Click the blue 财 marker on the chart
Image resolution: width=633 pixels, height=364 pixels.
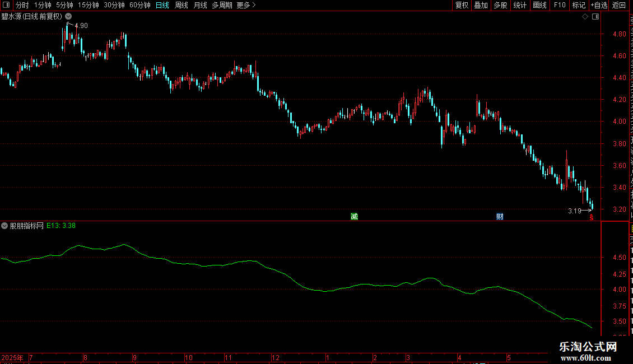point(500,217)
